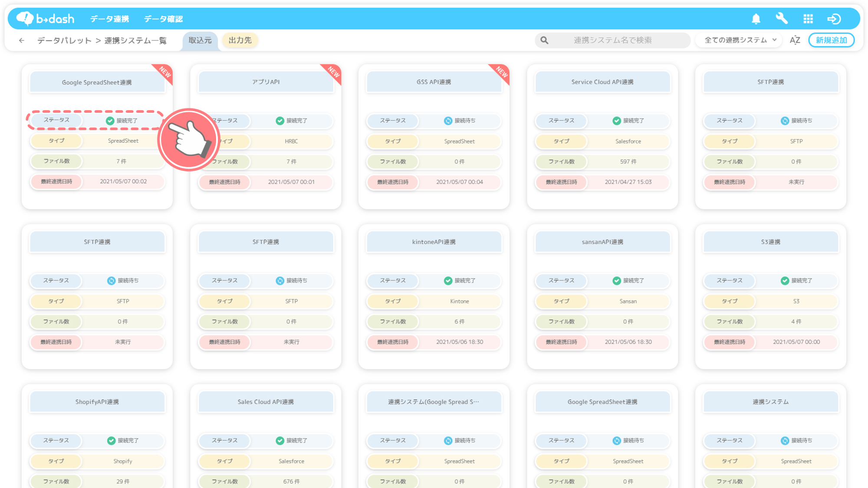This screenshot has height=488, width=868.
Task: Go back with the left arrow
Action: coord(22,40)
